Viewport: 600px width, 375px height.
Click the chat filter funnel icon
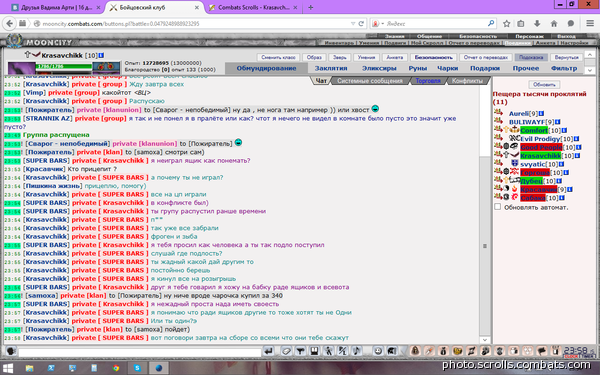pyautogui.click(x=300, y=351)
